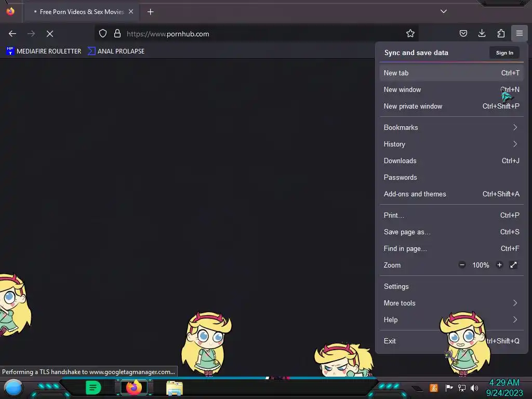The height and width of the screenshot is (399, 532).
Task: Open File Explorer from the taskbar
Action: (175, 388)
